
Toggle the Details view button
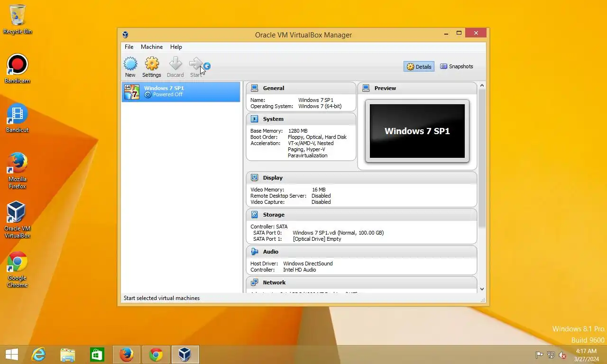coord(419,67)
